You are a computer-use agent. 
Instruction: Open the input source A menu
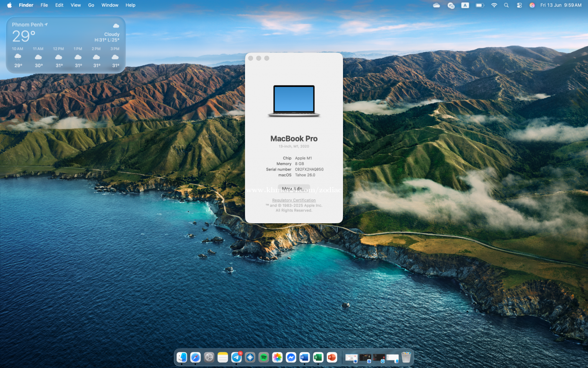(465, 5)
